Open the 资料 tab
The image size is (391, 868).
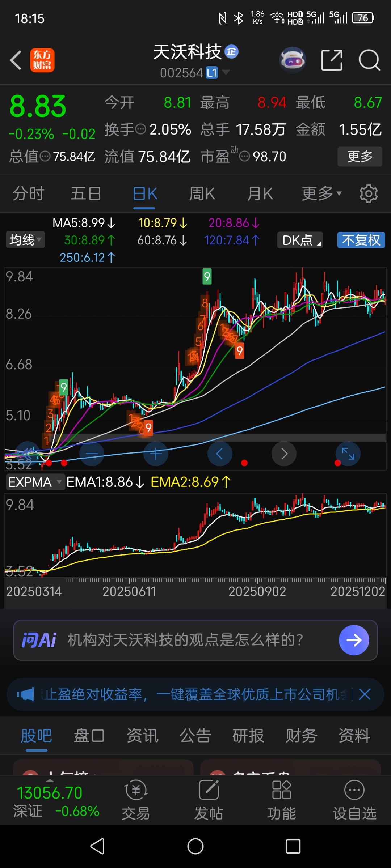354,736
